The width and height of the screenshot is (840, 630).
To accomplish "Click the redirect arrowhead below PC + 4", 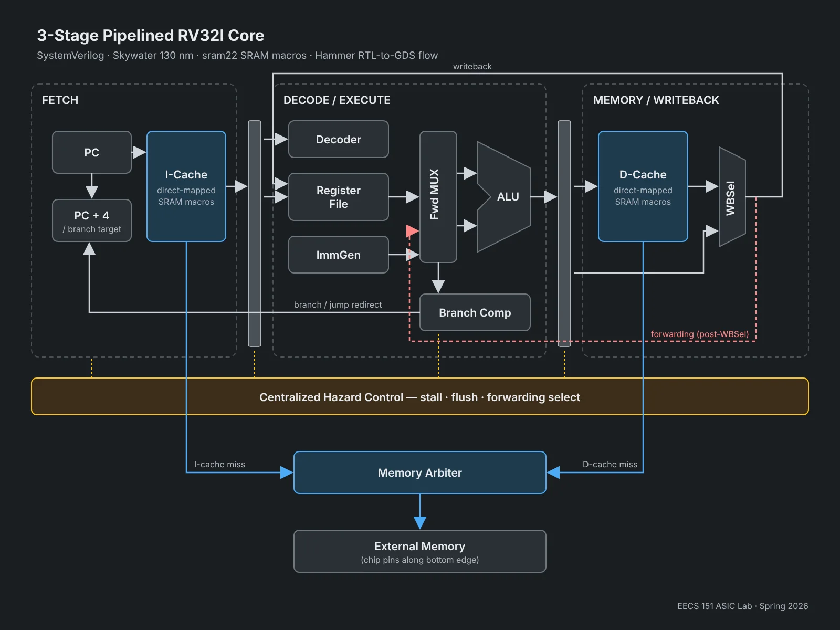I will [x=89, y=249].
